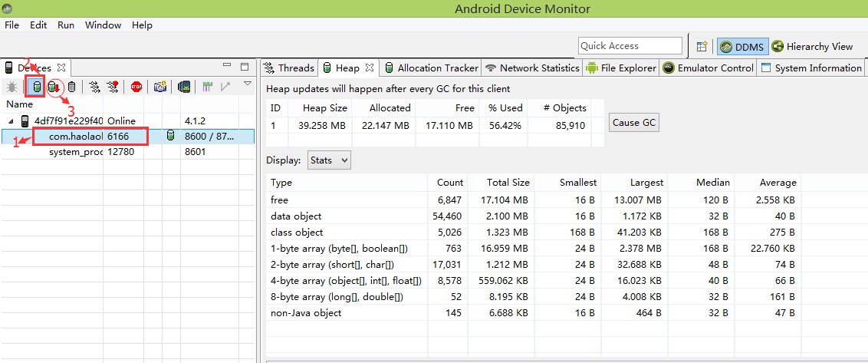The image size is (868, 363).
Task: Click the Largest column header
Action: click(x=634, y=183)
